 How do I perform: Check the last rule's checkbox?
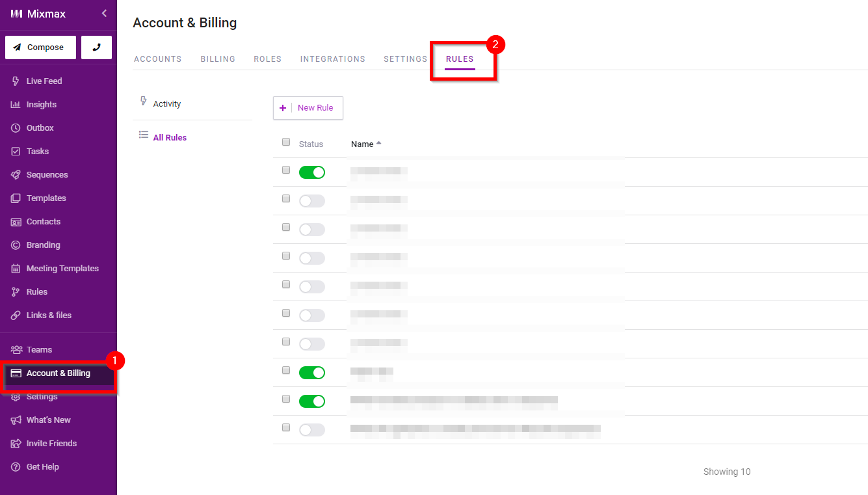point(286,428)
